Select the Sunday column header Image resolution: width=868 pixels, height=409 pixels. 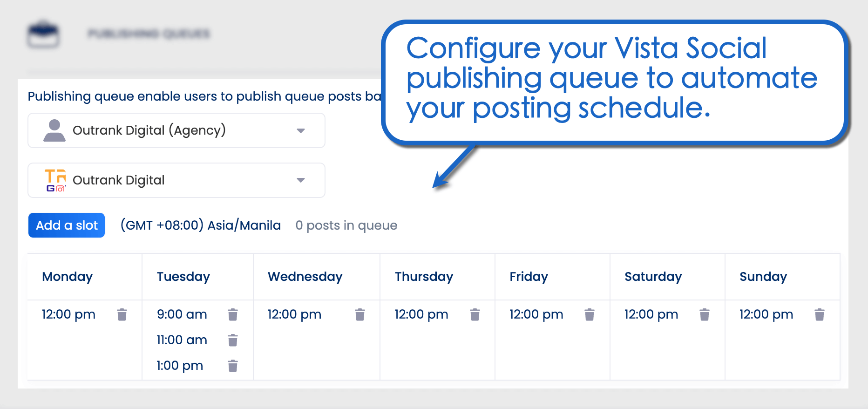(763, 277)
